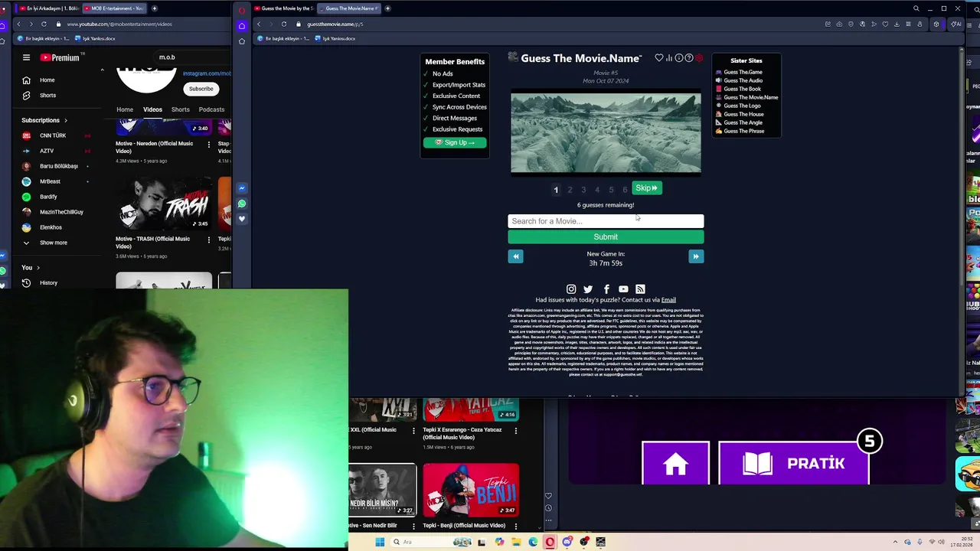Open the favorites heart icon beside Guess The Movie title
Screen dimensions: 980x551
click(658, 58)
